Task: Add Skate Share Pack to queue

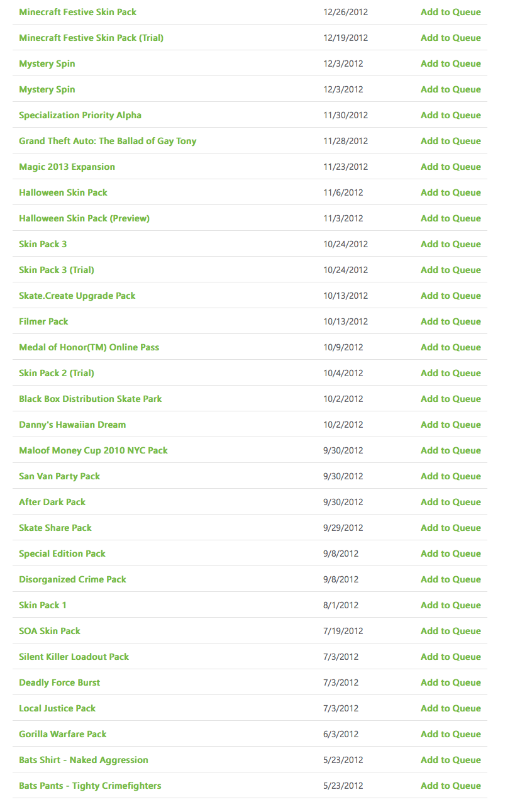Action: 451,528
